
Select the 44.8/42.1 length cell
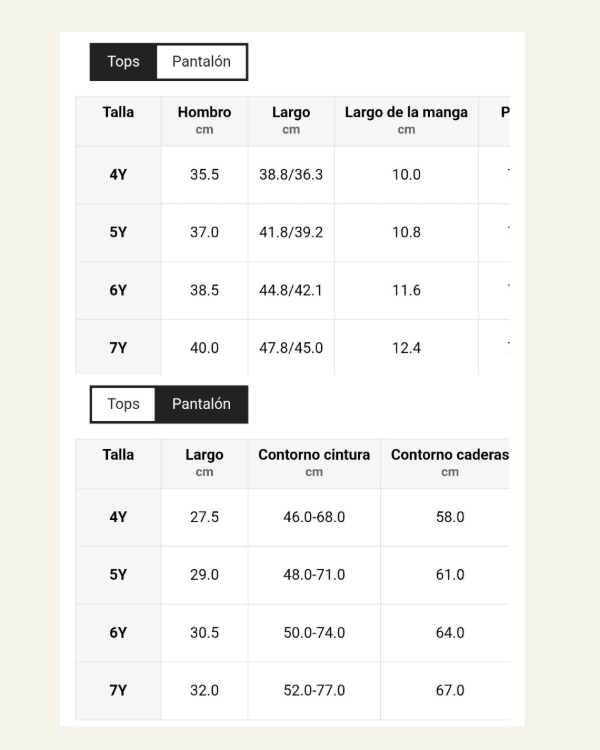pos(291,291)
